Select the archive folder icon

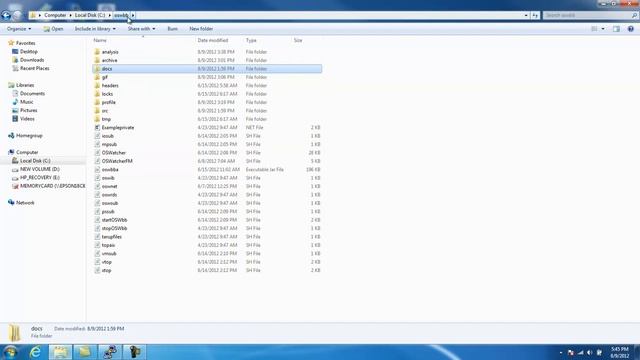97,60
